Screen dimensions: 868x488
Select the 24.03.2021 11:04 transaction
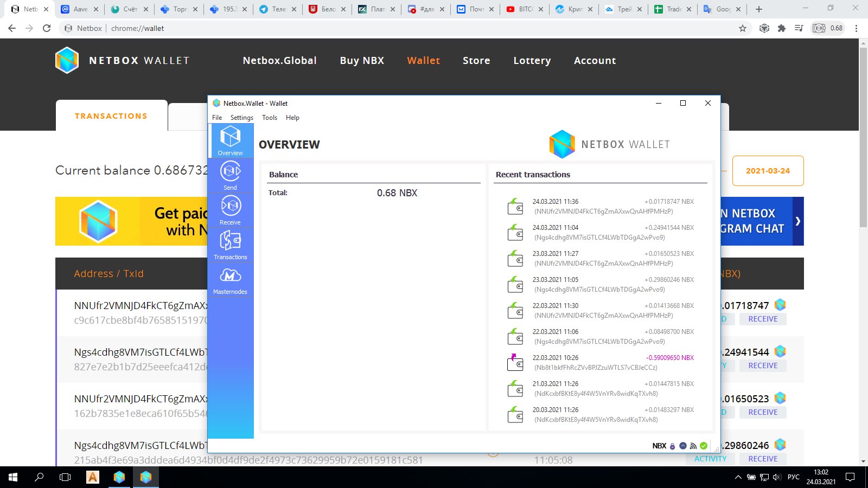(x=601, y=232)
